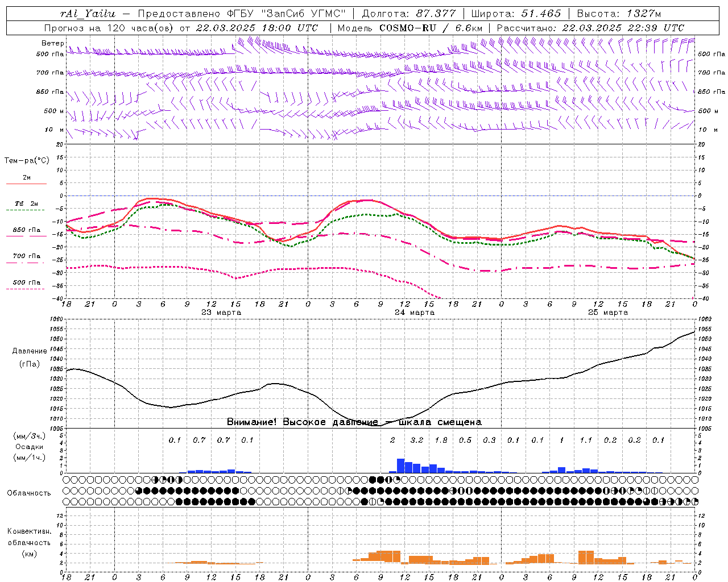
Task: Click the 'Давление' pressure panel label
Action: (x=30, y=351)
